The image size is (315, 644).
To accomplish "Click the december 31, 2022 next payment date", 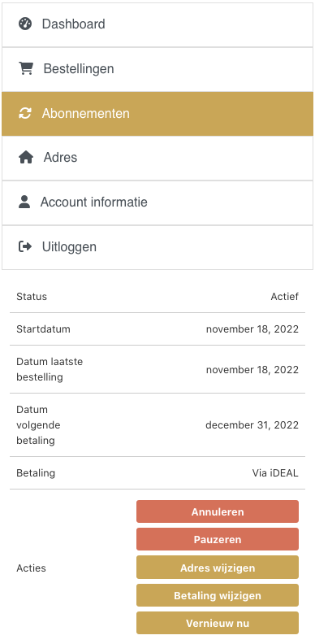I will coord(252,424).
